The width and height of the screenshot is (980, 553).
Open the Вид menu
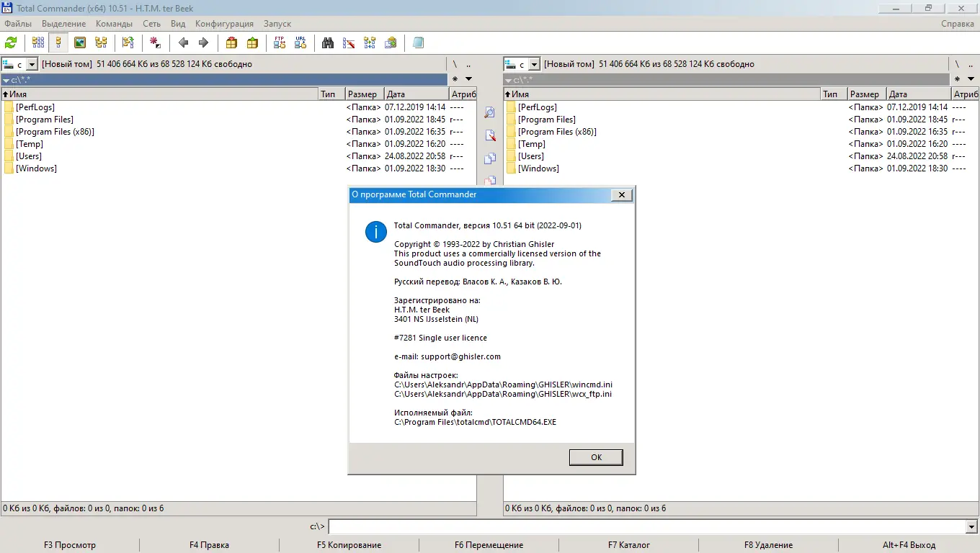click(178, 24)
